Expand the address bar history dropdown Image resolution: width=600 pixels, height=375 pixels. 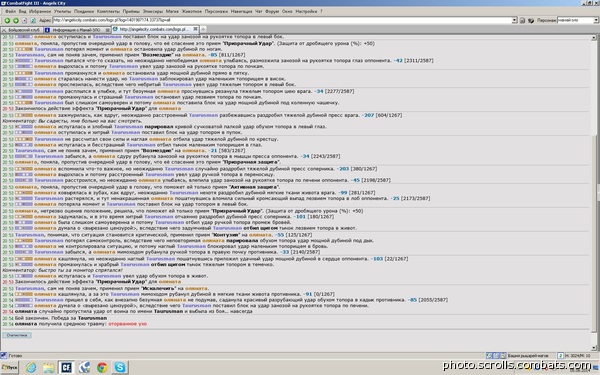click(515, 20)
